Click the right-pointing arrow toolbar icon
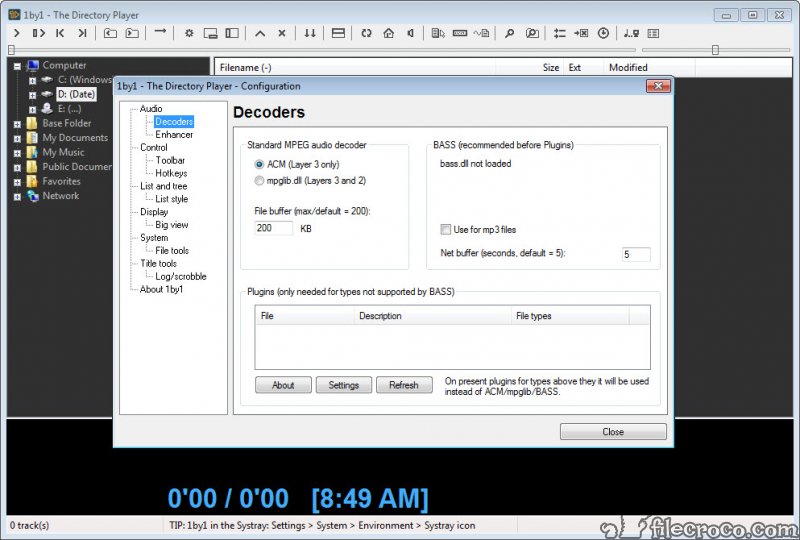Image resolution: width=800 pixels, height=540 pixels. [x=160, y=32]
